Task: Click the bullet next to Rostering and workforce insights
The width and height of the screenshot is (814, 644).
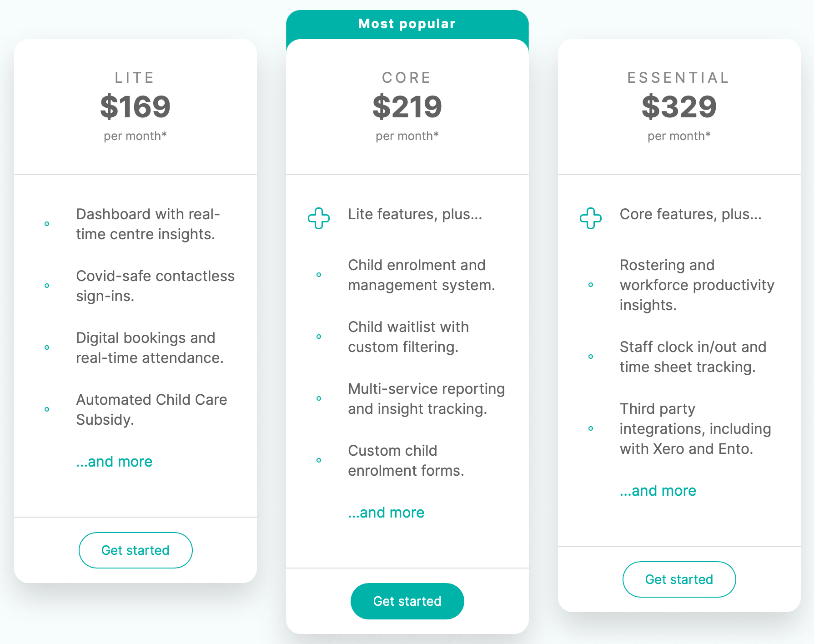Action: (591, 285)
